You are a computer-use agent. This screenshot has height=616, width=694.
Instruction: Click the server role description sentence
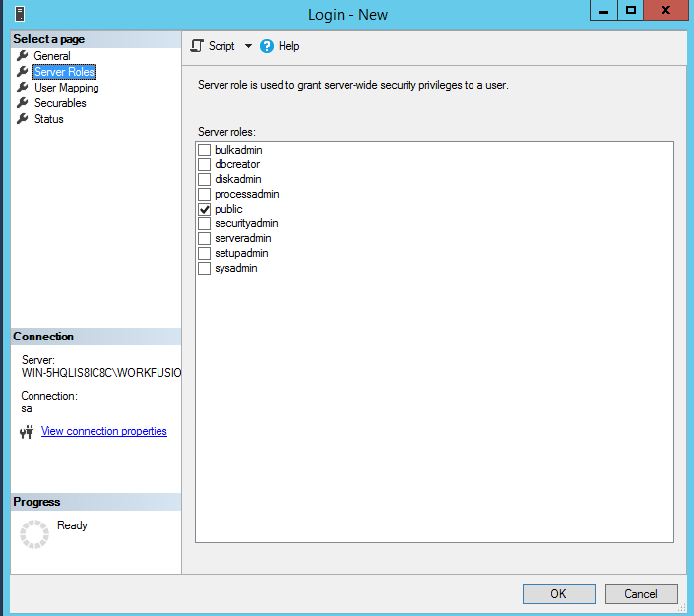(353, 85)
